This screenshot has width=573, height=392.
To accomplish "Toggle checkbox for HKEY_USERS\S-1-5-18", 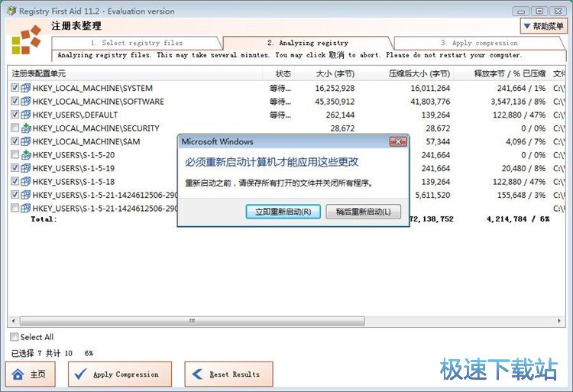I will [x=15, y=181].
